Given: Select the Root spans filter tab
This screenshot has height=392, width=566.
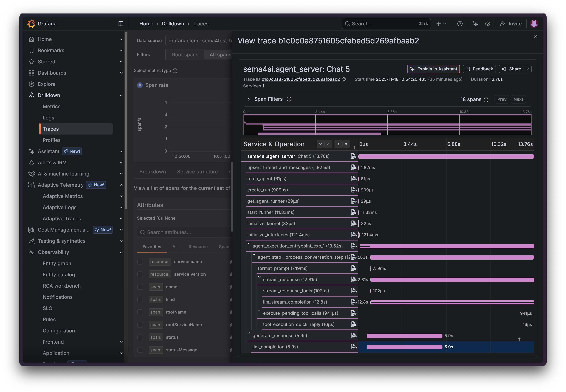Looking at the screenshot, I should pyautogui.click(x=185, y=54).
